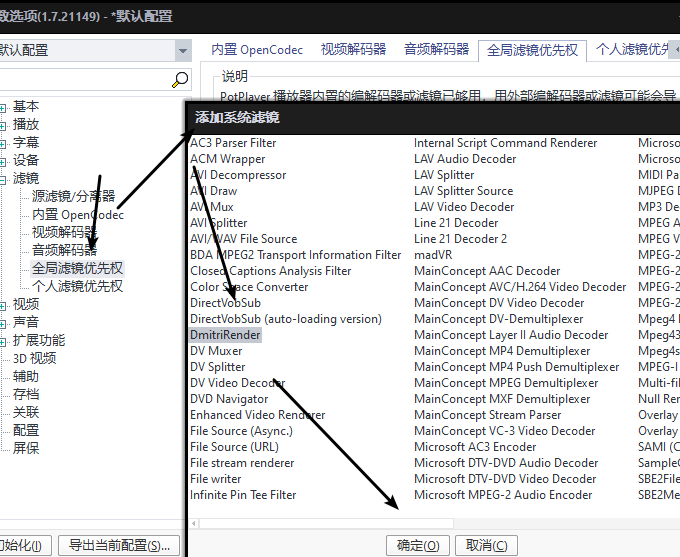This screenshot has height=557, width=680.
Task: Click the settings search input field
Action: pyautogui.click(x=85, y=80)
